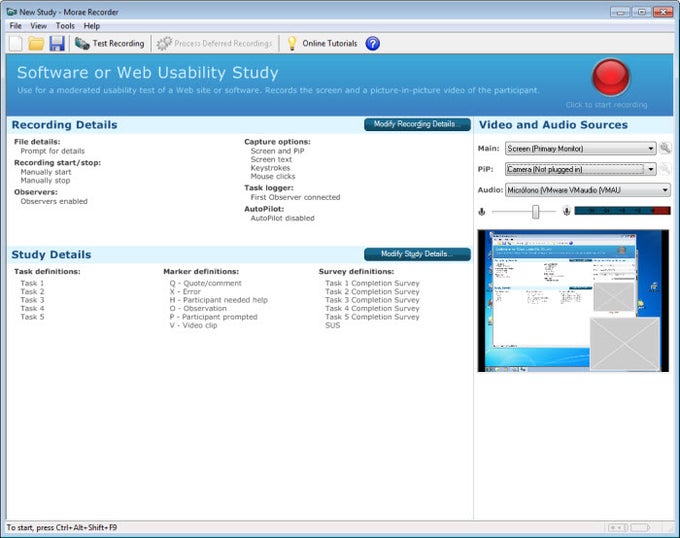
Task: Click the Online Tutorials toolbar label
Action: (330, 43)
